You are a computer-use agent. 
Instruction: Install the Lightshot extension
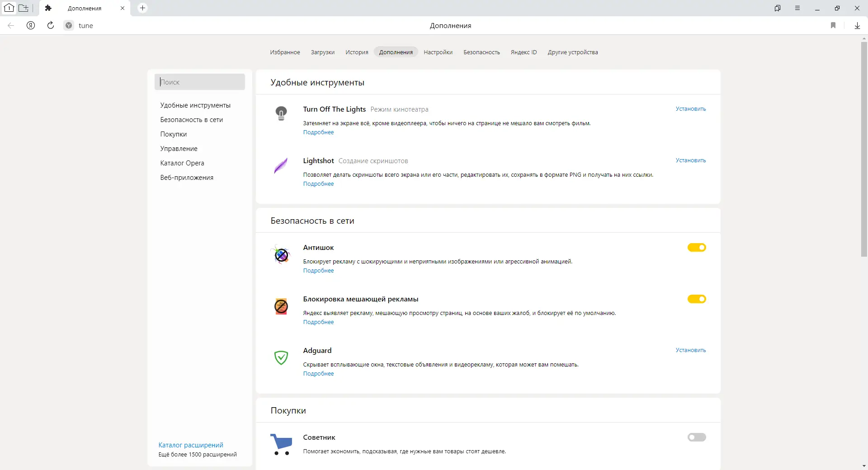[690, 160]
